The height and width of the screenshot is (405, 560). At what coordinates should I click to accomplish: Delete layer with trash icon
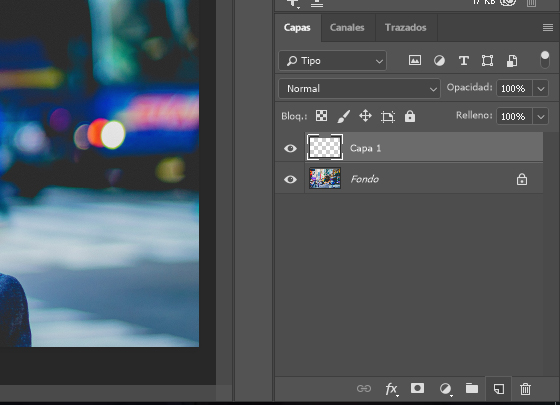pos(525,389)
